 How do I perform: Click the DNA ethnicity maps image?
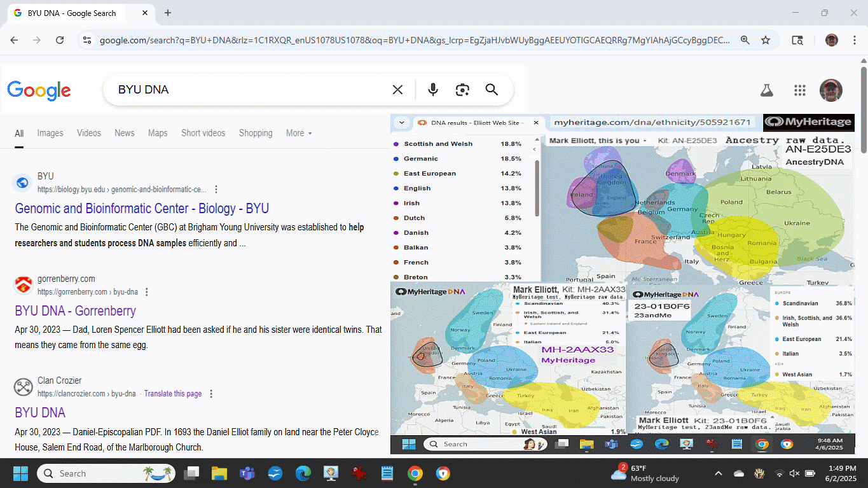pos(622,280)
